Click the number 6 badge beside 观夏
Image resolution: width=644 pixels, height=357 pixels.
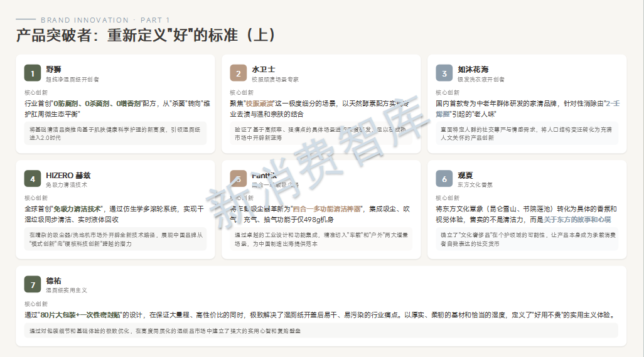(444, 179)
